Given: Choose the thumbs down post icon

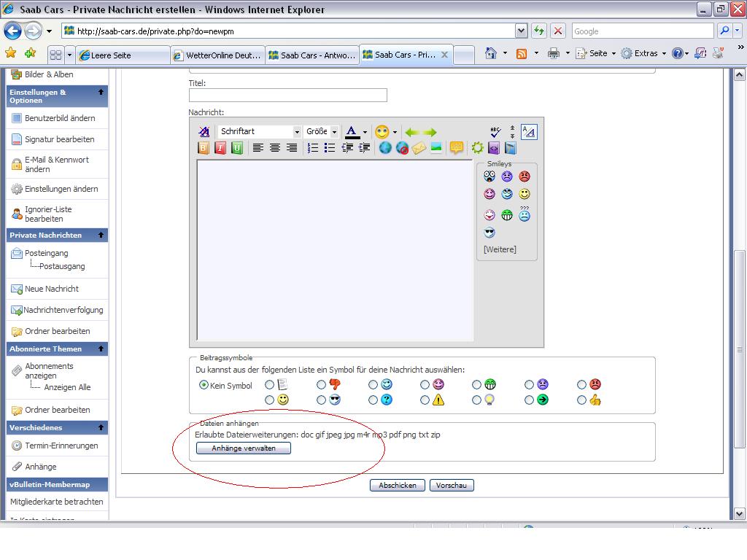Looking at the screenshot, I should coord(322,384).
